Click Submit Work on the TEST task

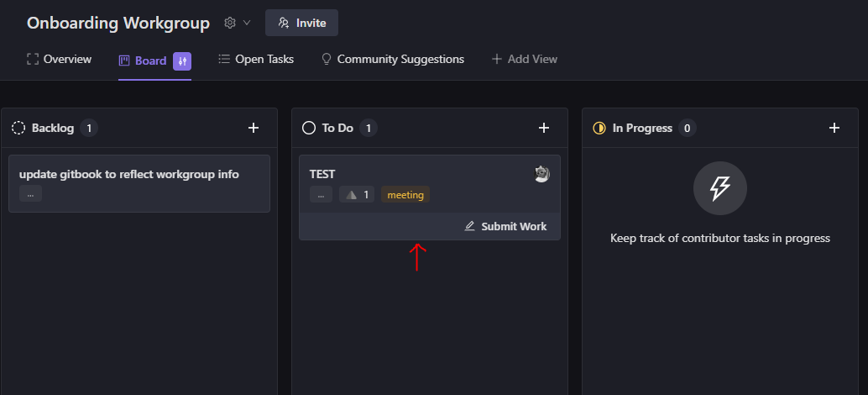coord(505,226)
